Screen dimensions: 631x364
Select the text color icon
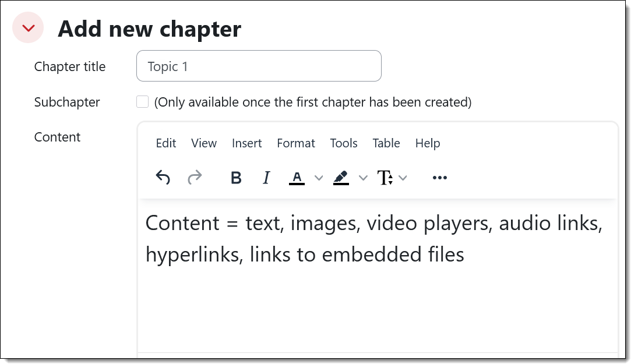[297, 178]
